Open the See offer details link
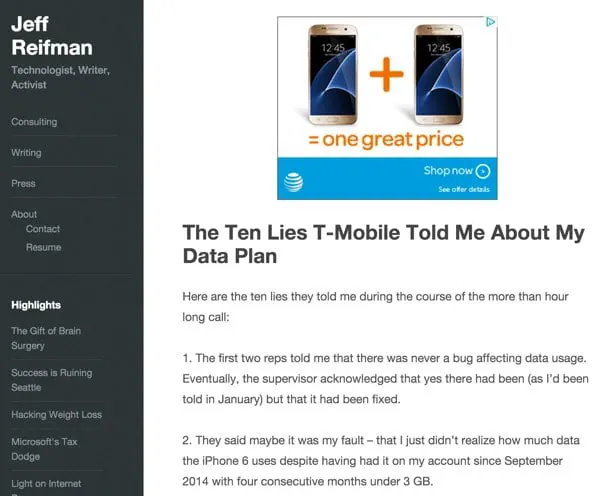600x496 pixels. pos(463,189)
